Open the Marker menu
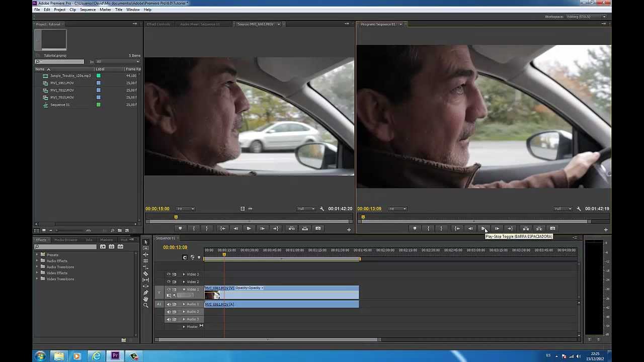The width and height of the screenshot is (644, 362). pyautogui.click(x=105, y=10)
